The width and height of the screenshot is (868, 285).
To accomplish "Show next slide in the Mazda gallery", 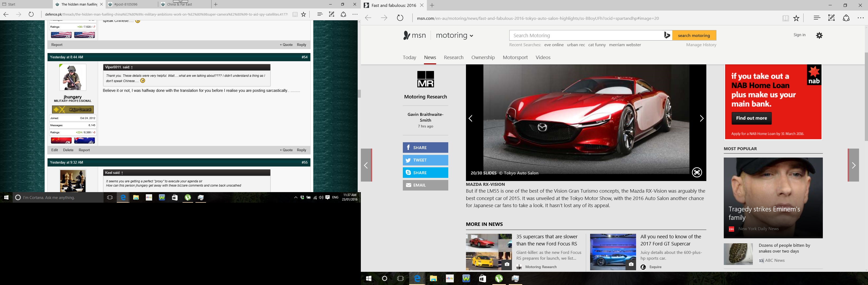I will 702,118.
